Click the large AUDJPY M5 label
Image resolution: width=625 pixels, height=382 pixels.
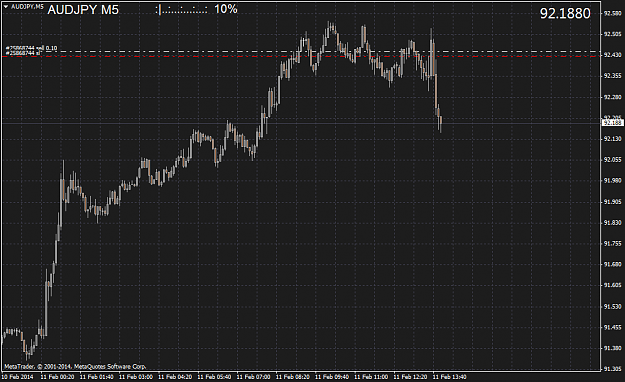(83, 10)
